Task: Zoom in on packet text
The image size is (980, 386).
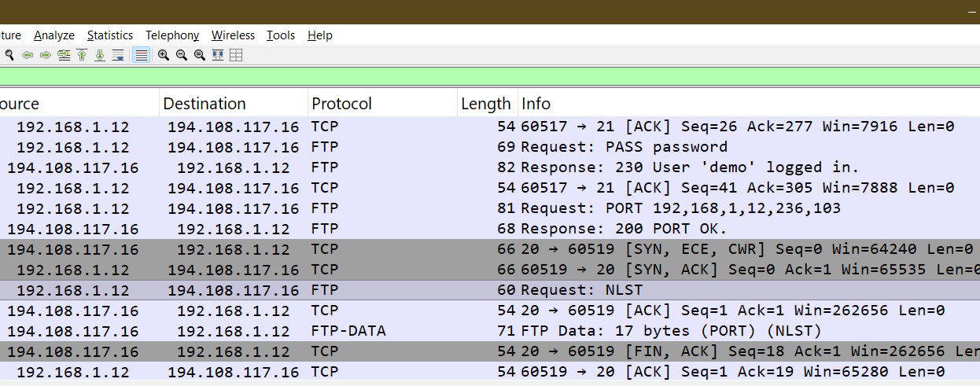Action: pos(164,55)
